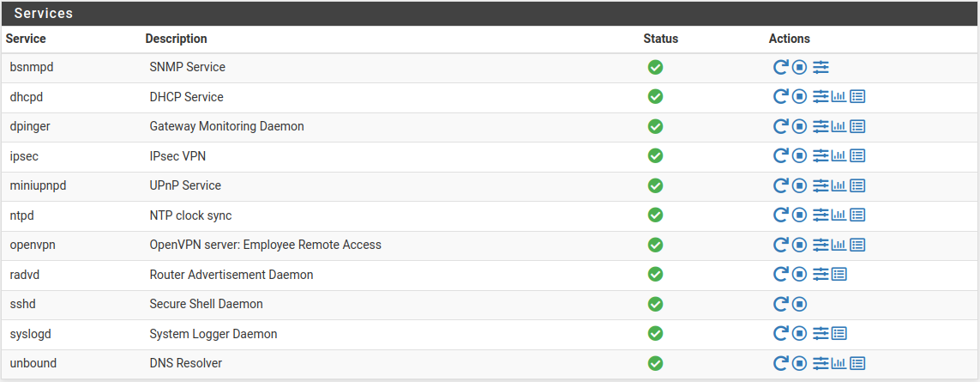Restart the bsnmpd SNMP service

click(x=780, y=67)
